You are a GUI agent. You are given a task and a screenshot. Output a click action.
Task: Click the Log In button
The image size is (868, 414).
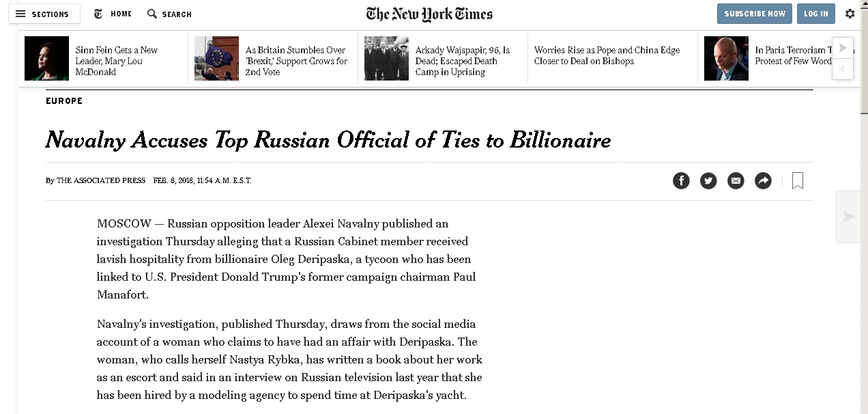816,14
